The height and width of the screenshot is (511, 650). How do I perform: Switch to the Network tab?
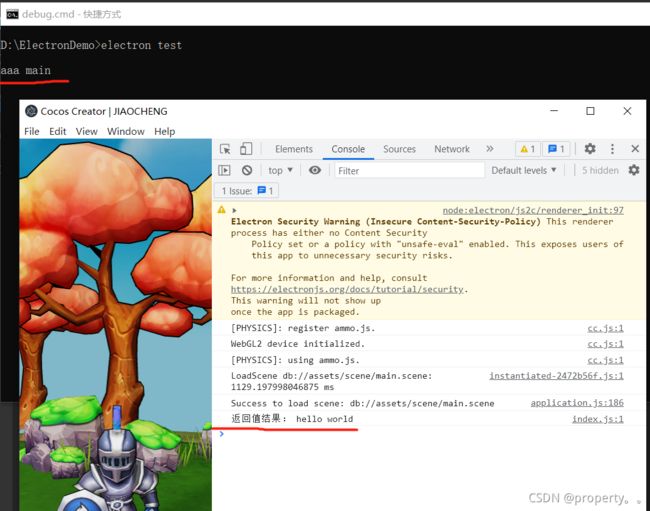click(452, 149)
